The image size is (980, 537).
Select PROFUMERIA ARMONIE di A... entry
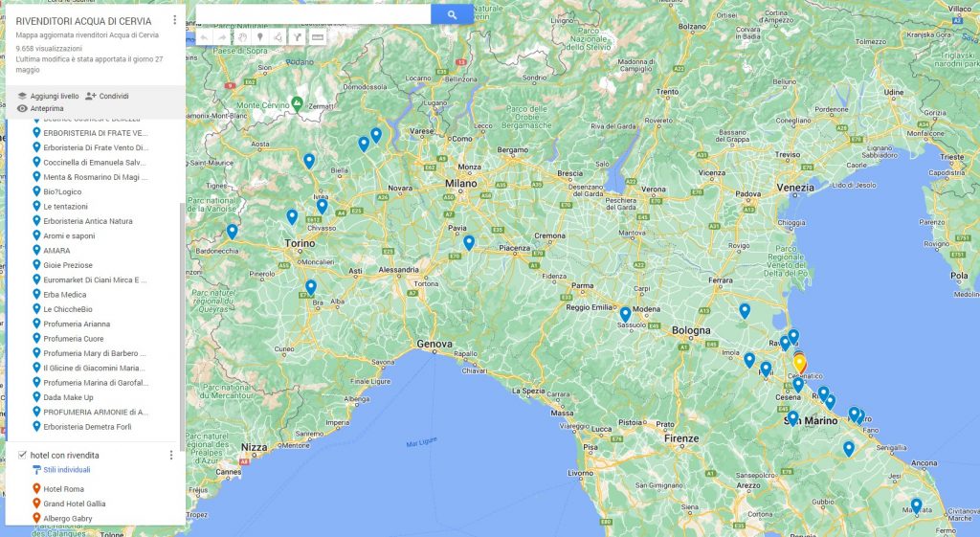96,412
